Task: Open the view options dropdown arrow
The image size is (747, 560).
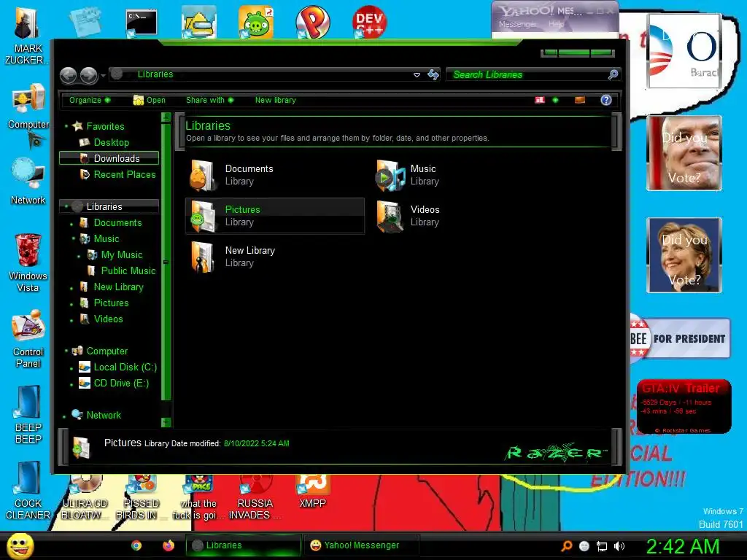Action: pyautogui.click(x=555, y=100)
